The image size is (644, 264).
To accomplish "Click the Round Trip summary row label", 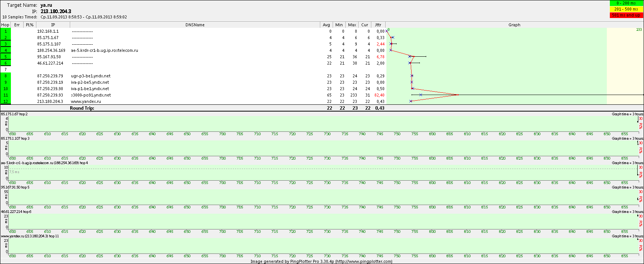I will (82, 108).
